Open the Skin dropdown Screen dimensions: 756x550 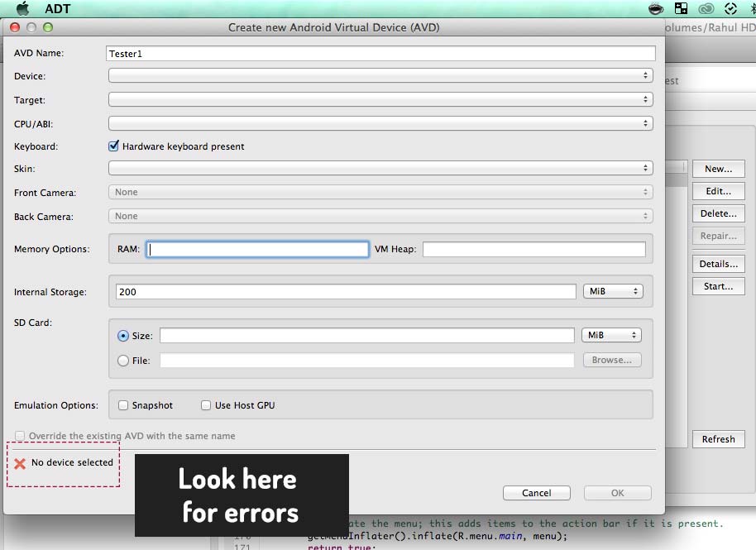(380, 168)
